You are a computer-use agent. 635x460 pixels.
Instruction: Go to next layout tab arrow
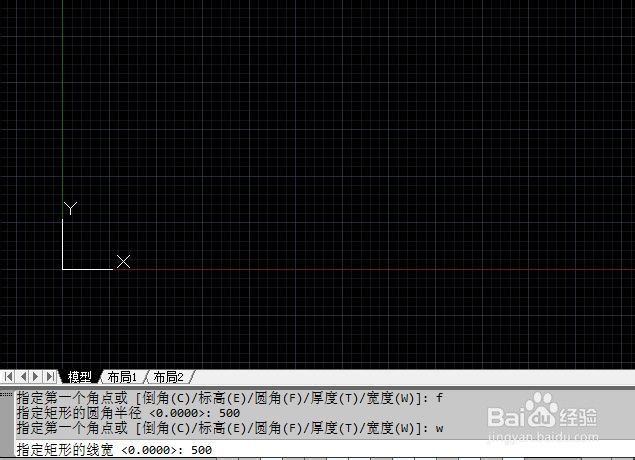pyautogui.click(x=36, y=377)
